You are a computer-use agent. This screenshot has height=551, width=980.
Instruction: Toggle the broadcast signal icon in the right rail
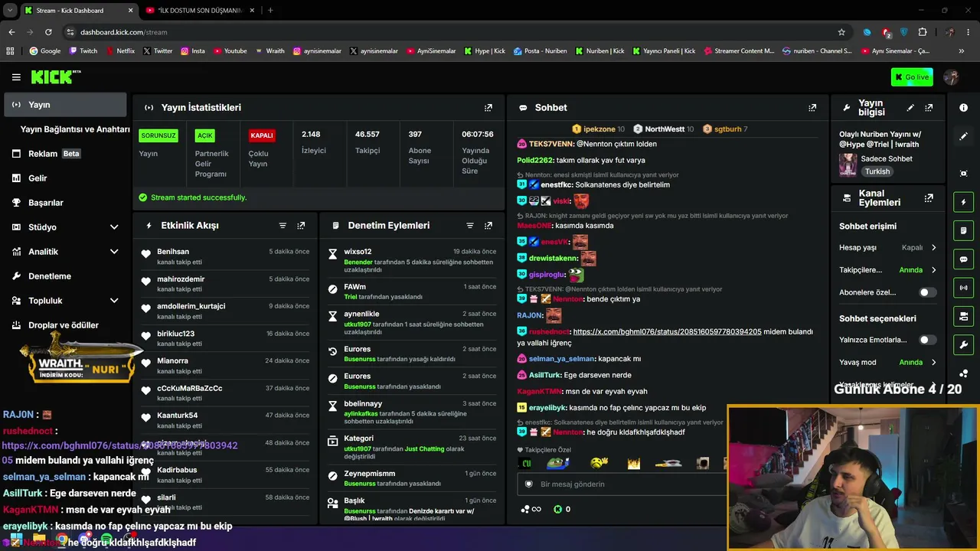963,288
